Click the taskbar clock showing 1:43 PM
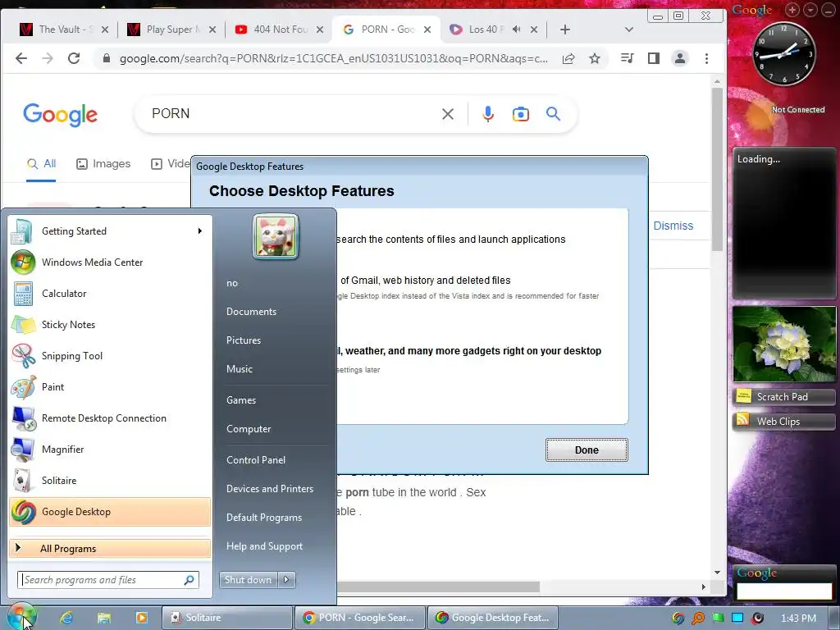This screenshot has height=630, width=840. click(x=798, y=619)
